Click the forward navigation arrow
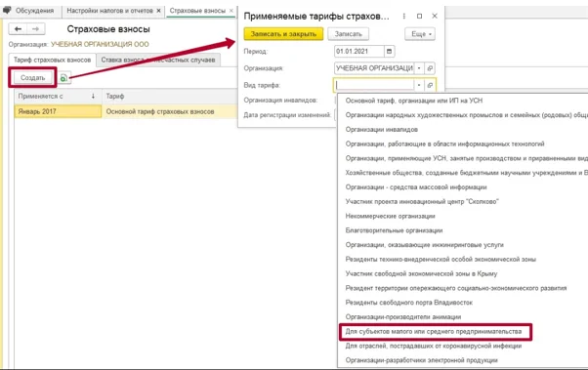The height and width of the screenshot is (370, 588). [x=35, y=29]
